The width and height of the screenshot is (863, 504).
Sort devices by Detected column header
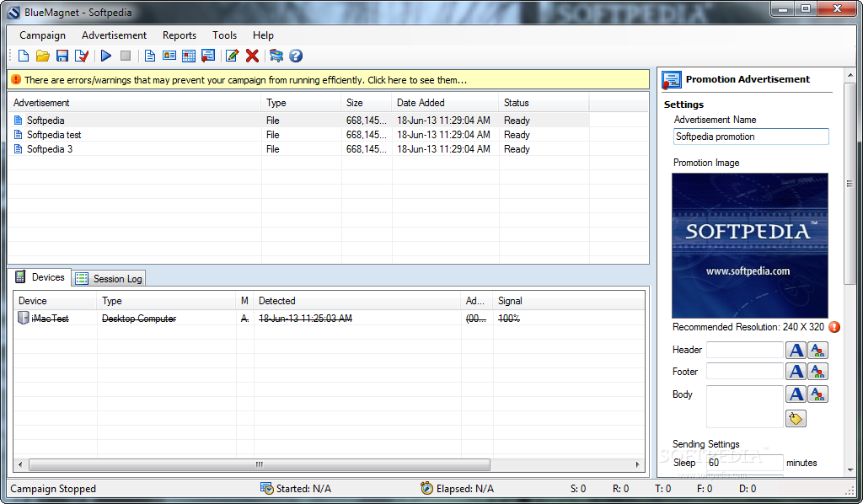(x=357, y=300)
